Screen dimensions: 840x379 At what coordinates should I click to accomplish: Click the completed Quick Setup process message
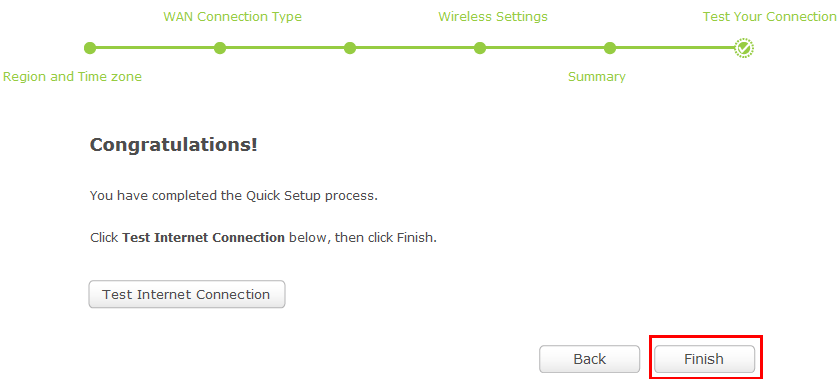coord(234,196)
